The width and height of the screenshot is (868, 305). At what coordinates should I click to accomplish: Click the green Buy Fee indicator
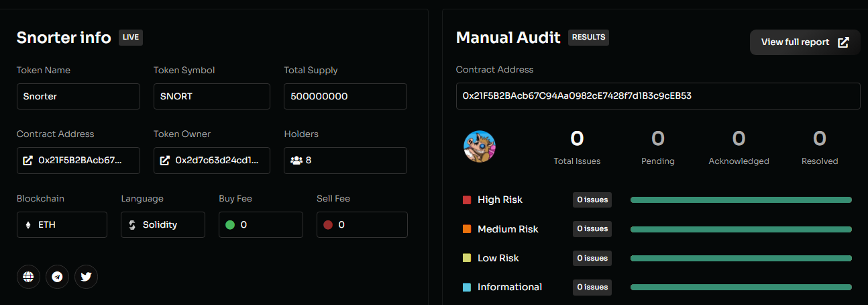(230, 225)
